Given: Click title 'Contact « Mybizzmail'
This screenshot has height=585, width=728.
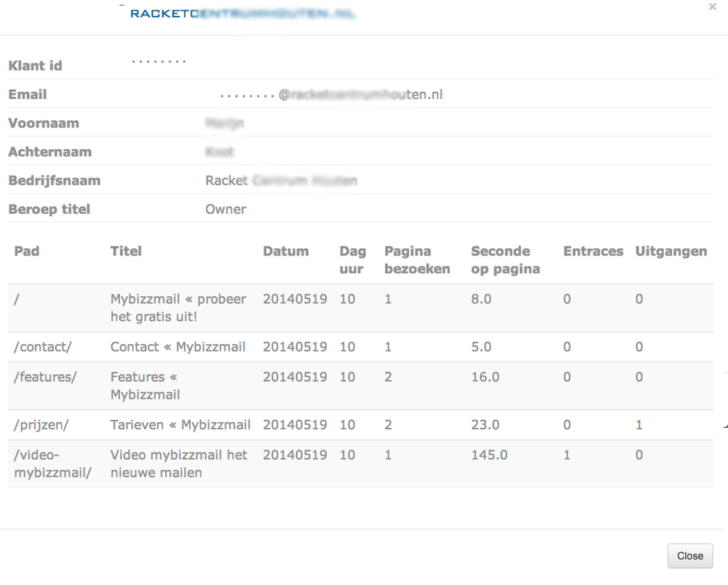Looking at the screenshot, I should coord(178,347).
